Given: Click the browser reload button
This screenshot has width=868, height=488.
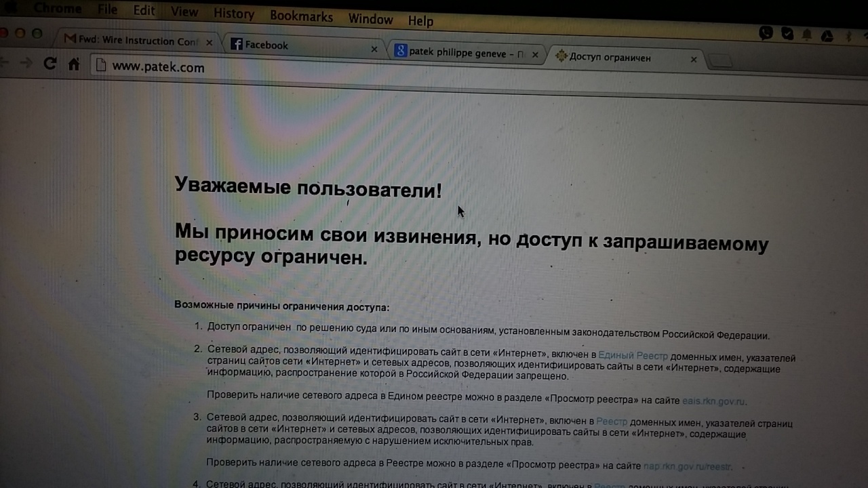Looking at the screenshot, I should click(x=50, y=64).
